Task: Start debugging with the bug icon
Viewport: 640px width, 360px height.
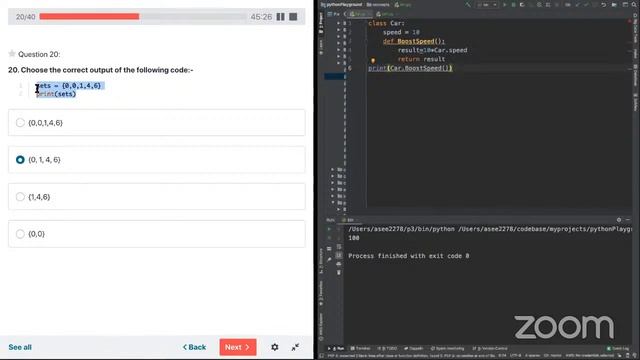Action: coord(513,4)
